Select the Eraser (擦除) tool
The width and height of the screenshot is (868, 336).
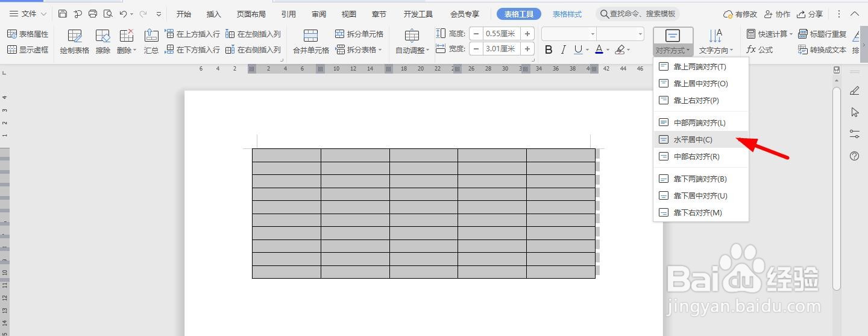pyautogui.click(x=103, y=42)
